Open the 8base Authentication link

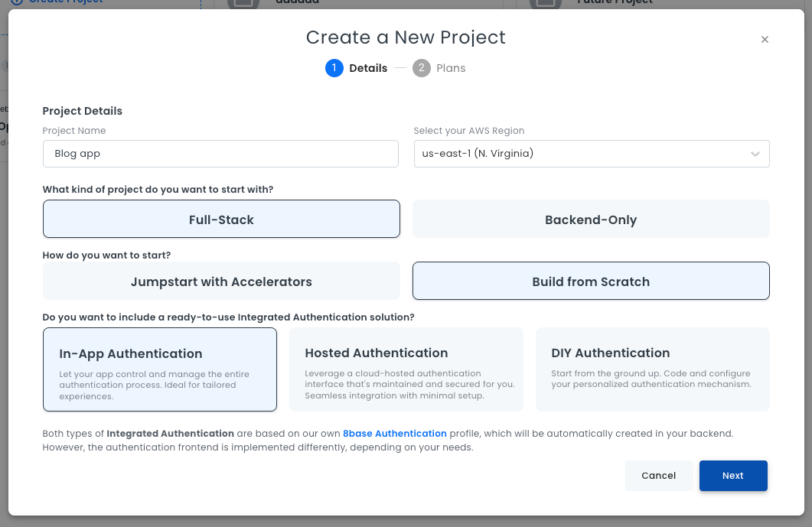click(394, 434)
